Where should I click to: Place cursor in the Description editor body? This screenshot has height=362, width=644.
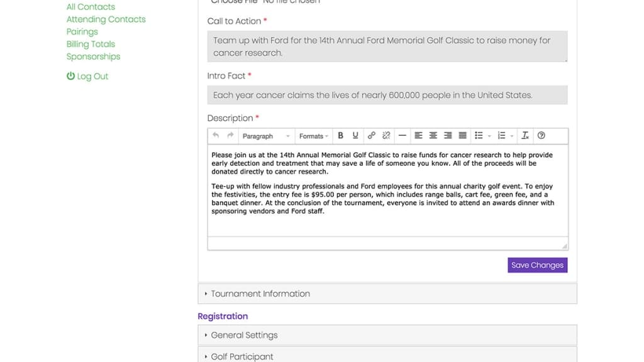pyautogui.click(x=387, y=190)
